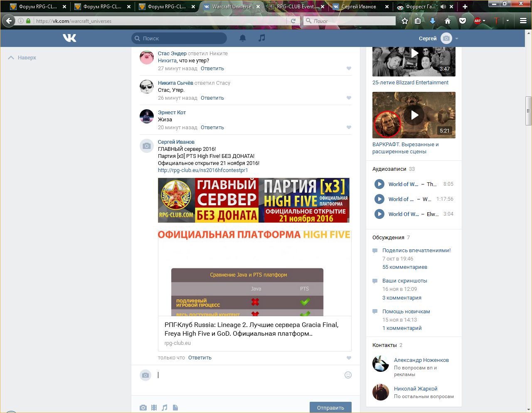Play the 1:17:56 audio track

(379, 199)
